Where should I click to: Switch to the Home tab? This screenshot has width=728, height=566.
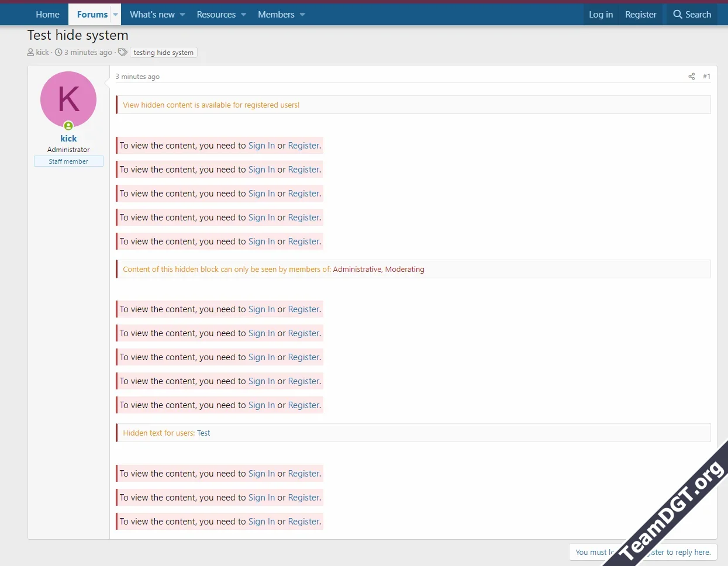pos(47,14)
